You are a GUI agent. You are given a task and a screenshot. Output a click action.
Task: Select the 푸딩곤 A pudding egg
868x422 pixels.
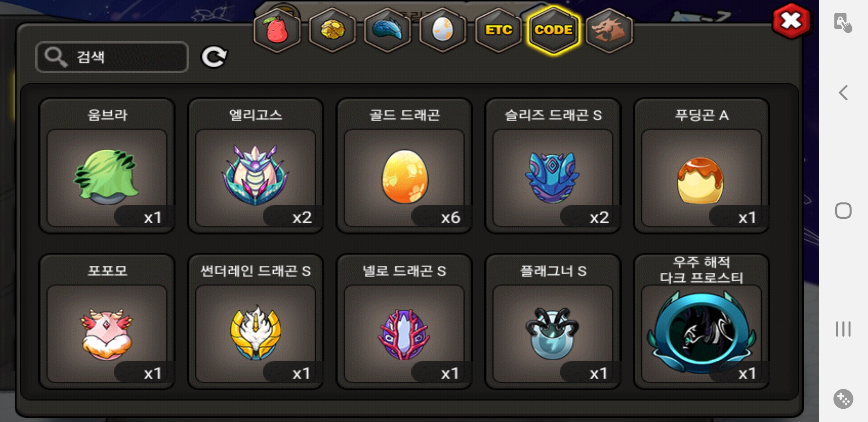[x=701, y=166]
